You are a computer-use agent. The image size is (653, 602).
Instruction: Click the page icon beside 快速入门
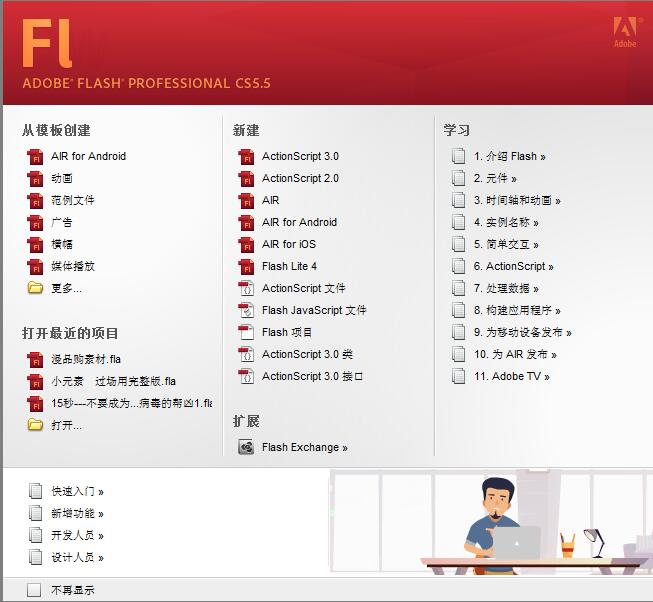(x=35, y=491)
